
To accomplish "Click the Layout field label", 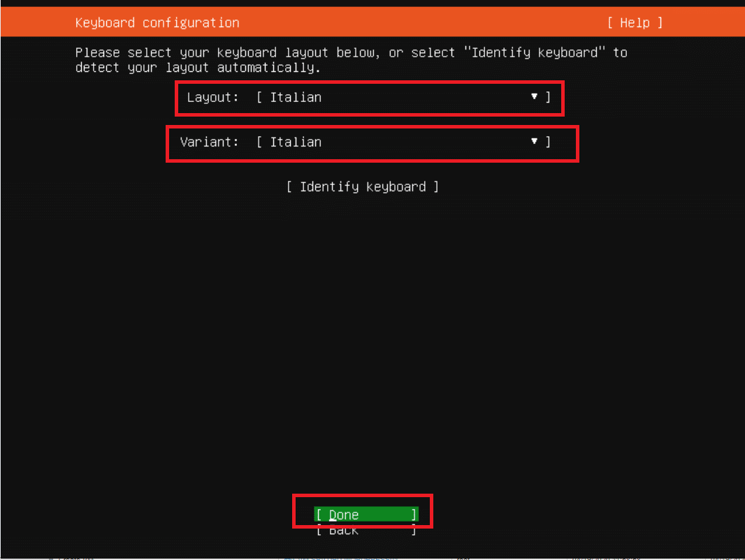I will pyautogui.click(x=212, y=97).
